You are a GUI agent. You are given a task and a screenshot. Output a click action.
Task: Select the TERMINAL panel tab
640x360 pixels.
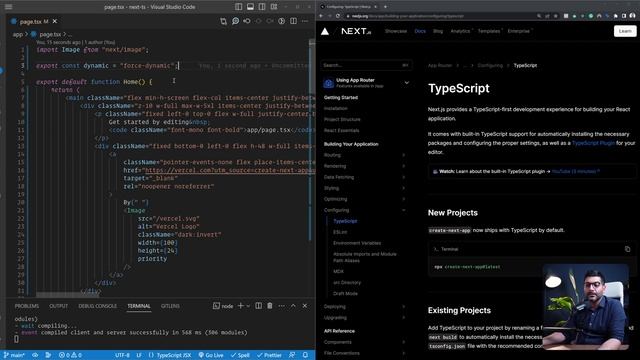139,306
